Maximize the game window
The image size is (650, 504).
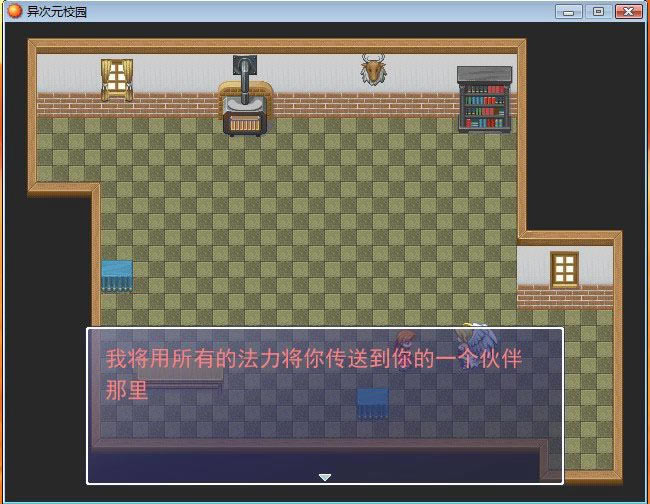(x=598, y=11)
